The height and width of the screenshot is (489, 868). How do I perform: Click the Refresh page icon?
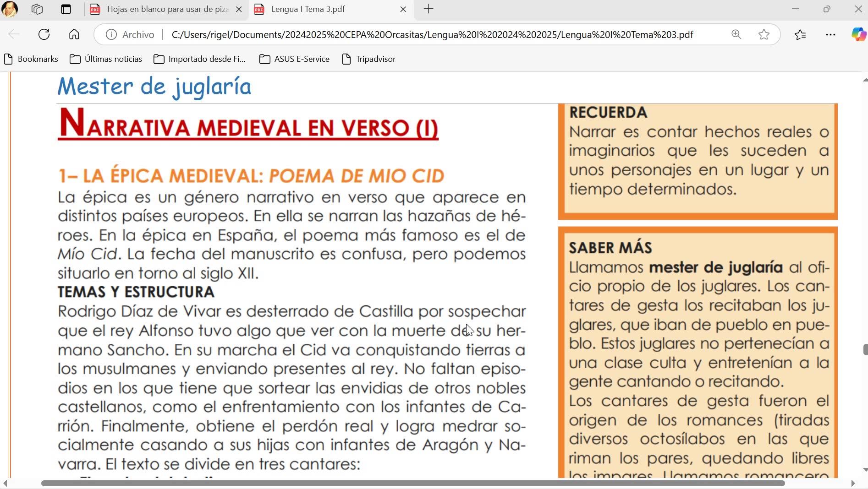44,34
